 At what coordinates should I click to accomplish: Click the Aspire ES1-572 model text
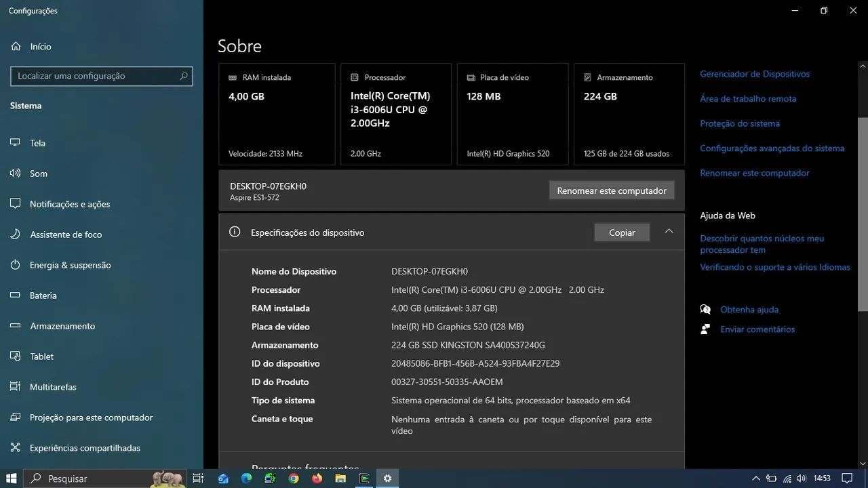(254, 198)
